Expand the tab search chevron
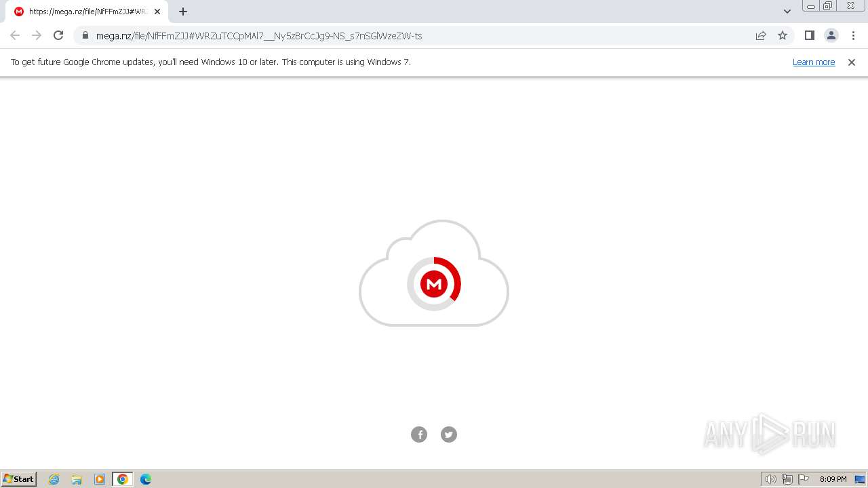The height and width of the screenshot is (488, 868). click(x=787, y=12)
